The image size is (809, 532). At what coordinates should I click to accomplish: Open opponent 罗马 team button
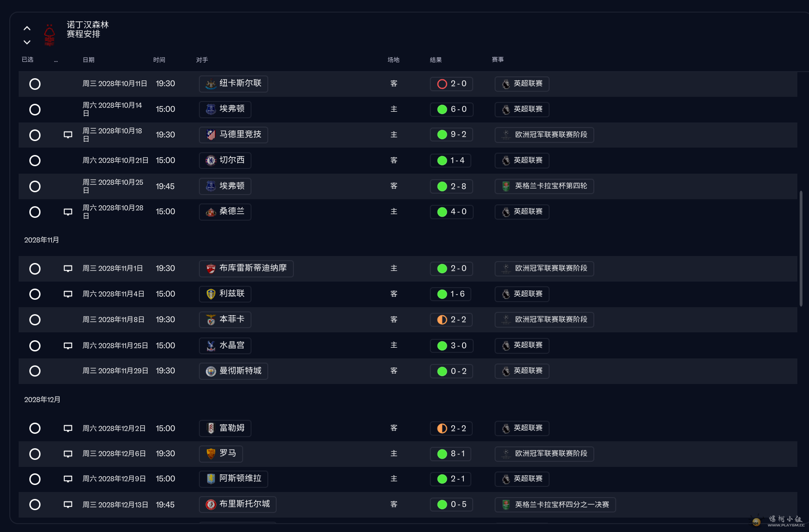click(221, 454)
